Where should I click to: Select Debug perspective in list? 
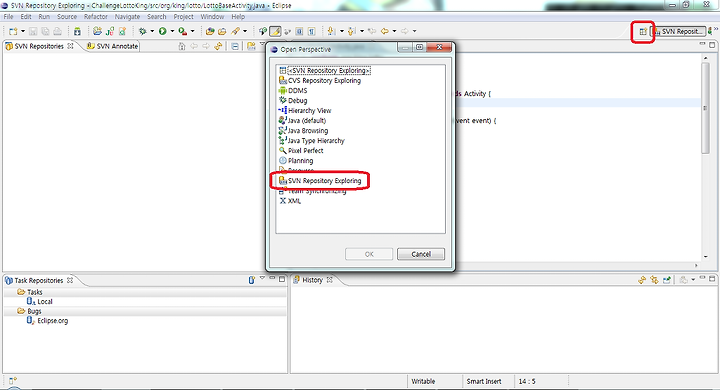tap(293, 101)
